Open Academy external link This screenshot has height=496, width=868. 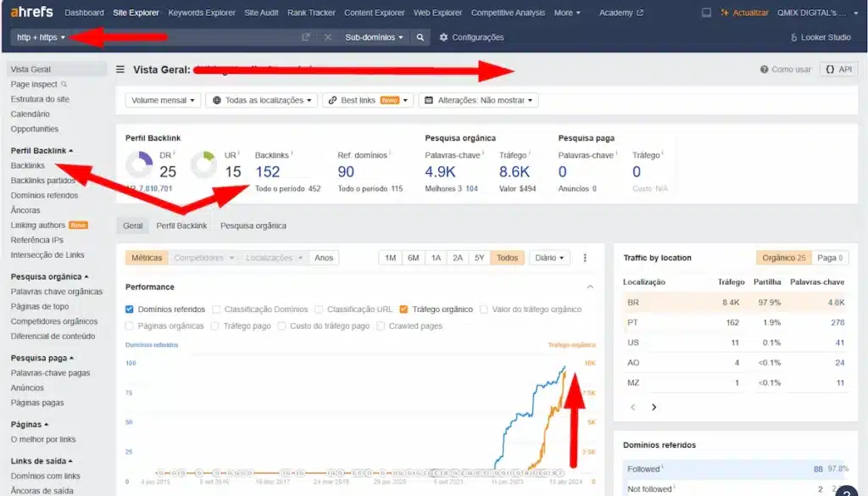621,12
